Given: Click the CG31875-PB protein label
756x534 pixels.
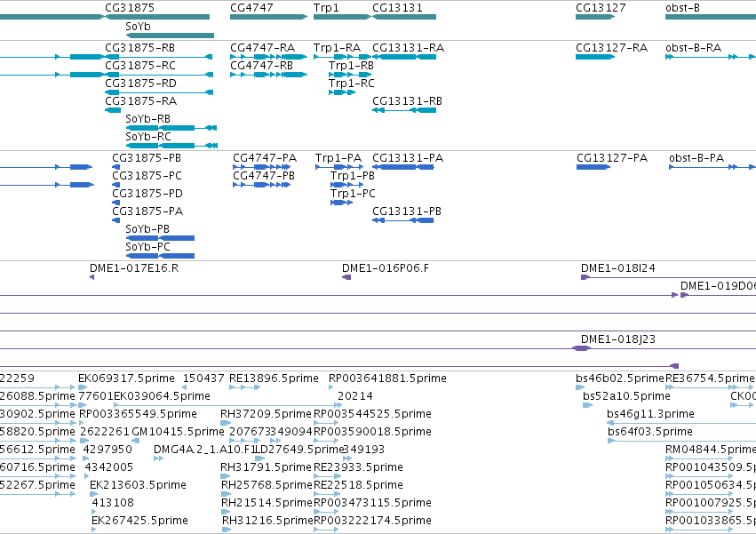Looking at the screenshot, I should (x=147, y=158).
